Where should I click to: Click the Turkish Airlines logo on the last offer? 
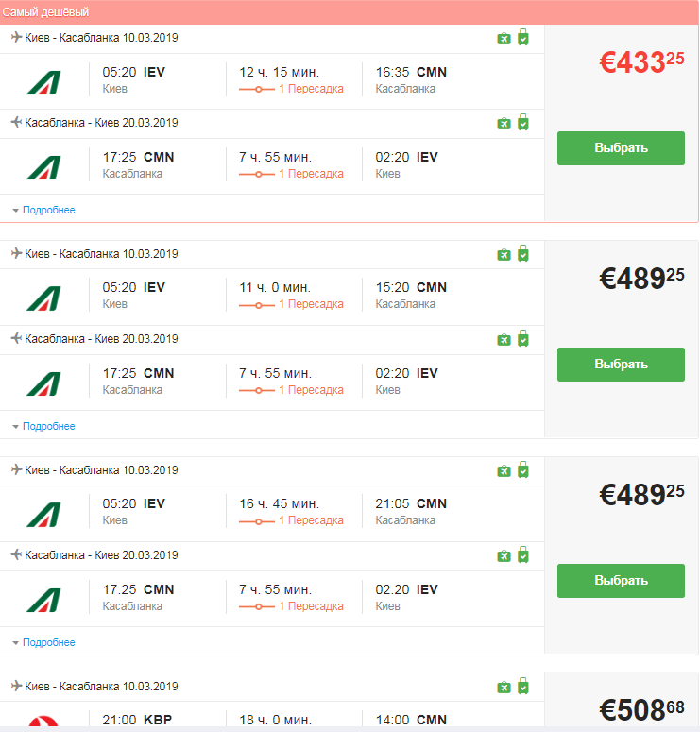(43, 721)
